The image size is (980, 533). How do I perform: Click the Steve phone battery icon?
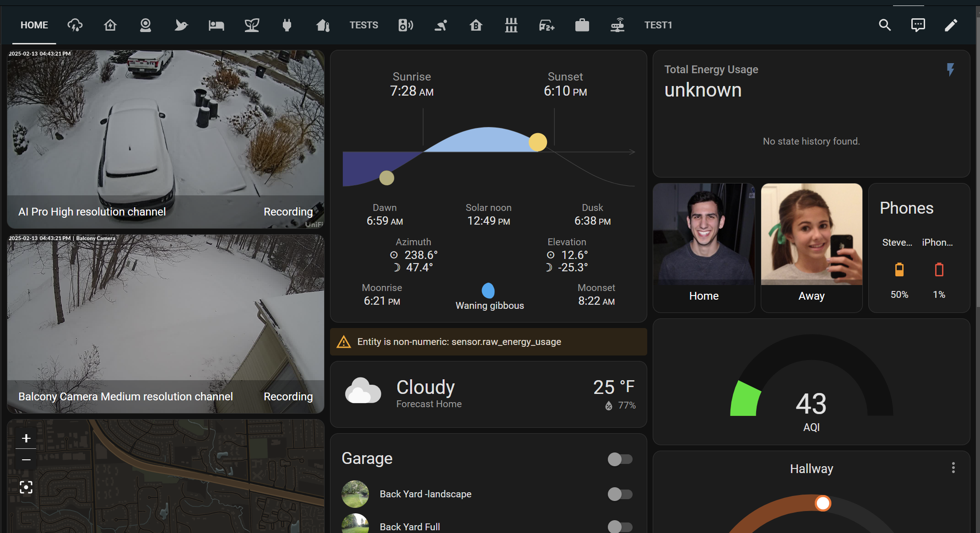899,269
